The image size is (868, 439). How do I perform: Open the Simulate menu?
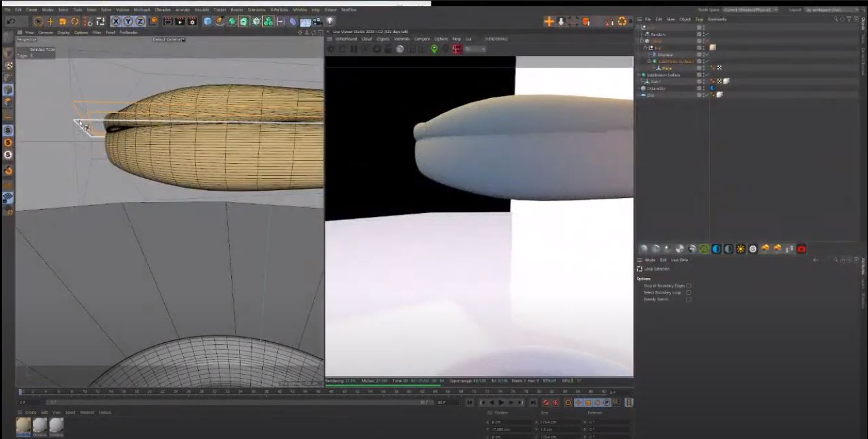coord(202,10)
